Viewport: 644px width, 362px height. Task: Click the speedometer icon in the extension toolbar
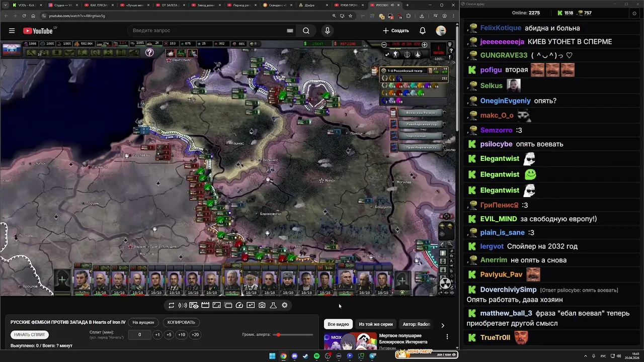pyautogui.click(x=239, y=305)
